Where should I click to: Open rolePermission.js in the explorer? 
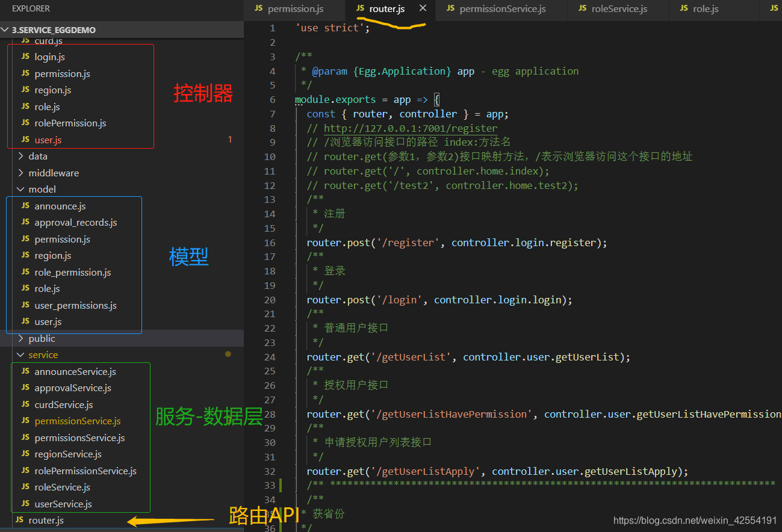point(70,123)
